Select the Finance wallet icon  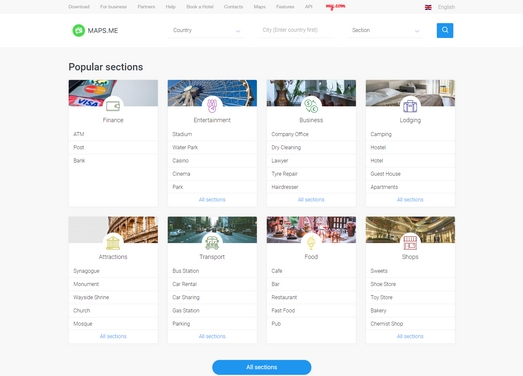pos(113,106)
